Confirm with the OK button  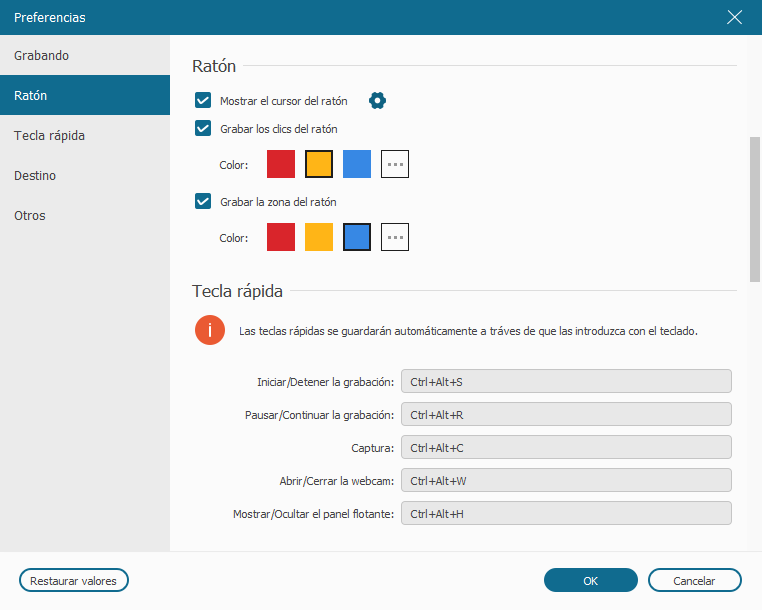pos(590,580)
